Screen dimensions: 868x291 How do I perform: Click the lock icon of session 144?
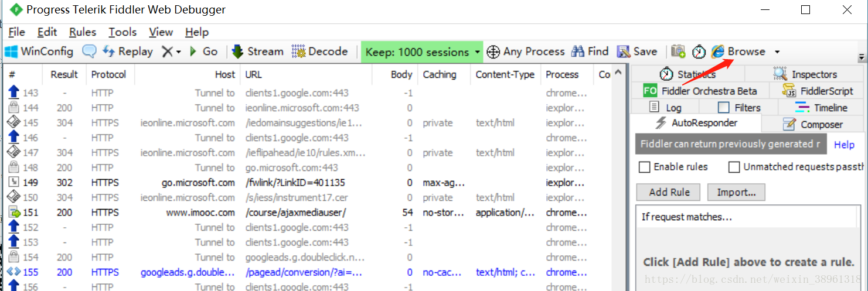pos(13,108)
